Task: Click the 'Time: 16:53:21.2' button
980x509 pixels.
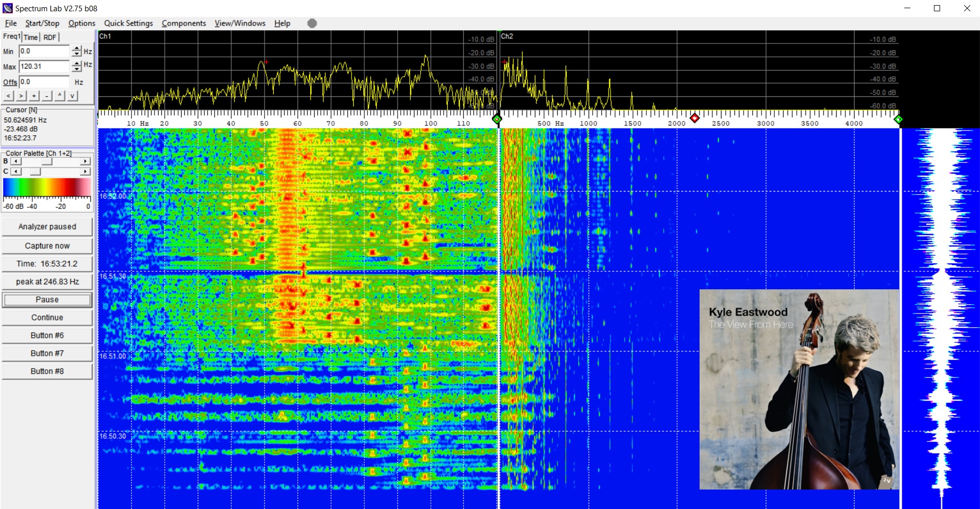Action: coord(47,264)
